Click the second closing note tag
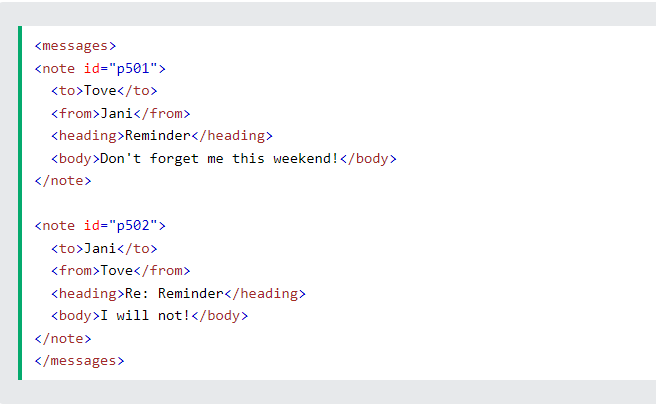 click(x=63, y=338)
